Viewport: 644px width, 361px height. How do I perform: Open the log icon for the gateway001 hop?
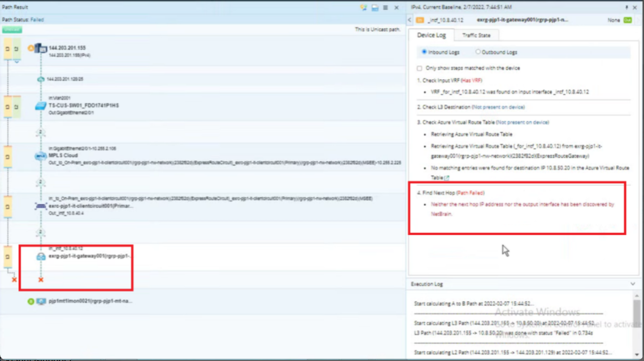click(x=7, y=256)
